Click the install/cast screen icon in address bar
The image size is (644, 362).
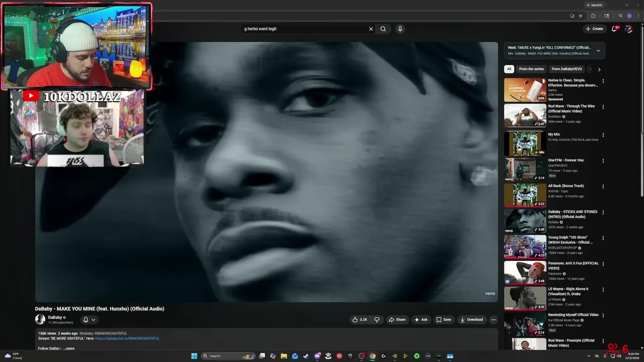[x=572, y=16]
